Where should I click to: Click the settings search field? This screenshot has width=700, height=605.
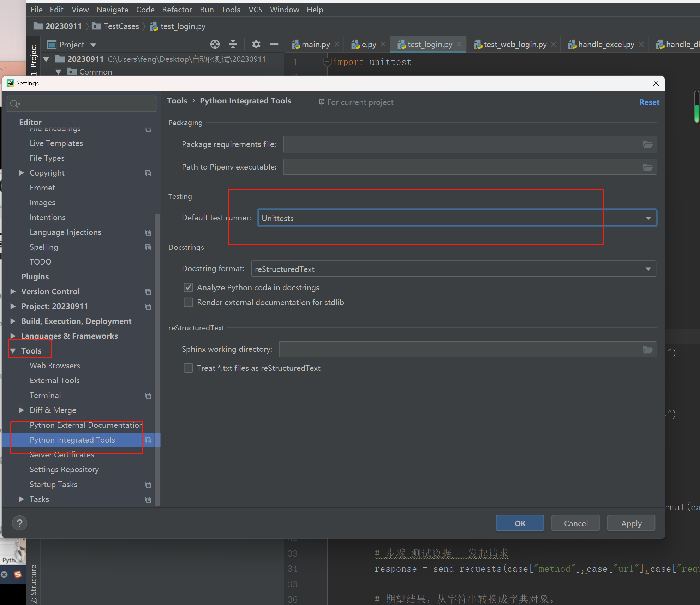[x=85, y=104]
